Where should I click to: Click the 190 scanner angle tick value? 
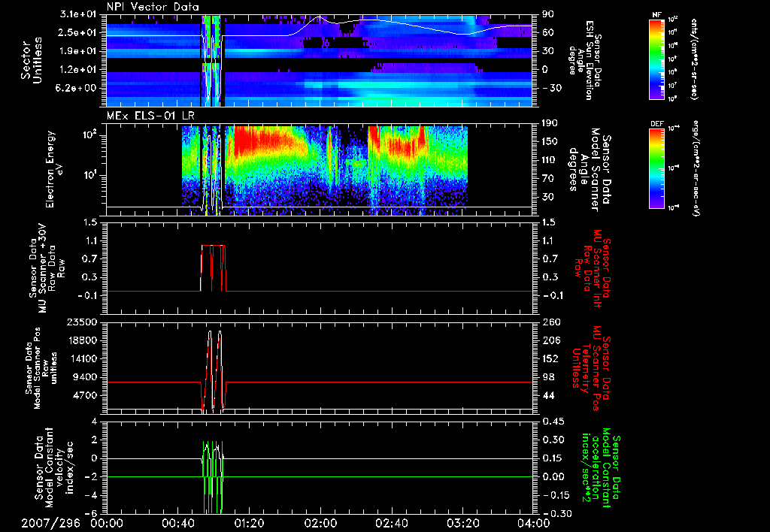pos(551,123)
